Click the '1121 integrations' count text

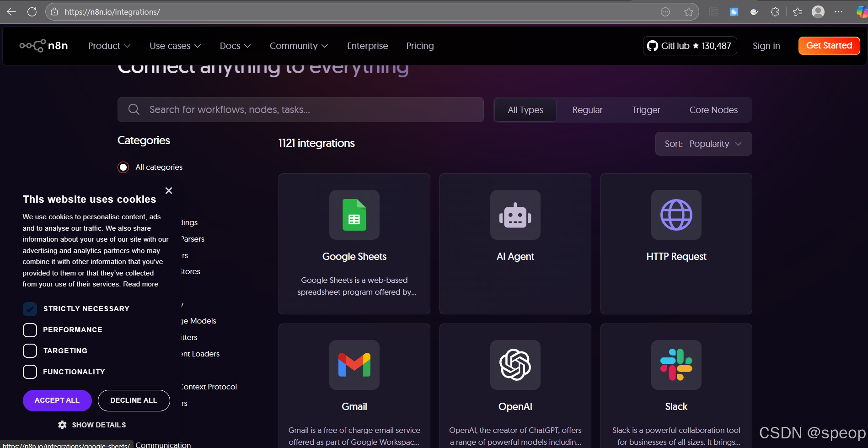[x=316, y=143]
